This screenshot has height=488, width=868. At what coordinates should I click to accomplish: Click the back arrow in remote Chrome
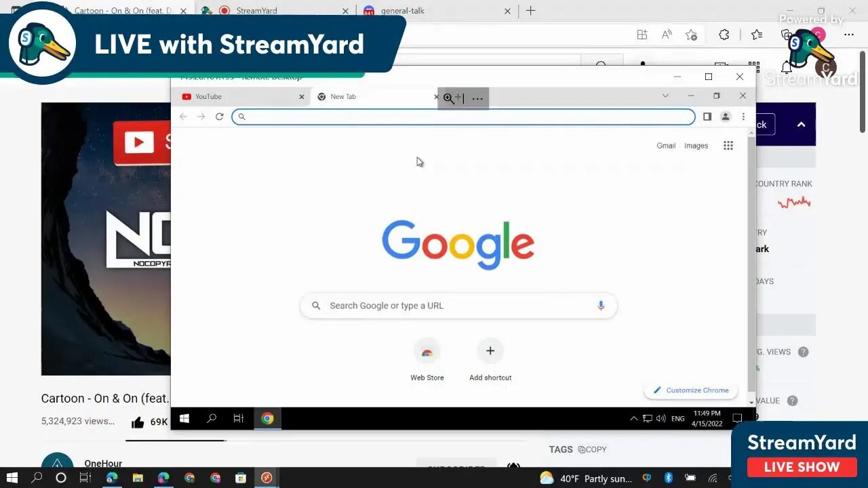pyautogui.click(x=183, y=117)
